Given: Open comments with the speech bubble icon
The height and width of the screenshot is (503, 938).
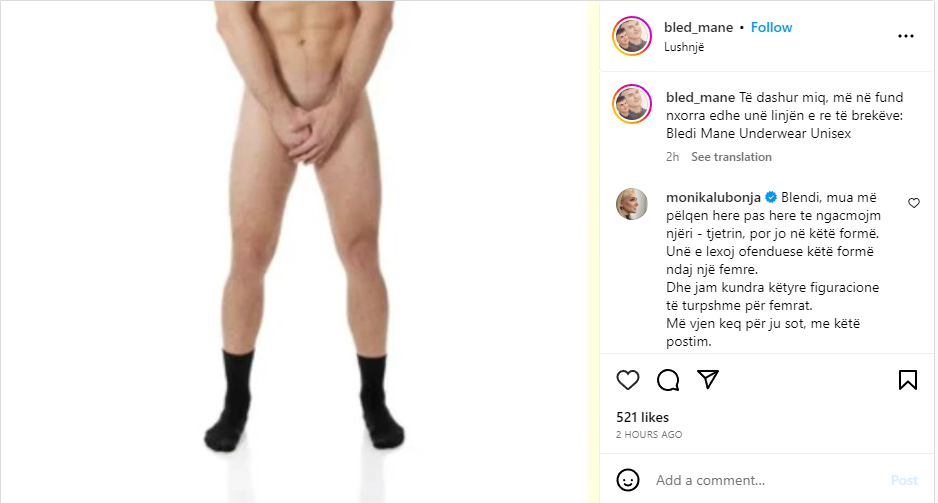Looking at the screenshot, I should pyautogui.click(x=668, y=380).
